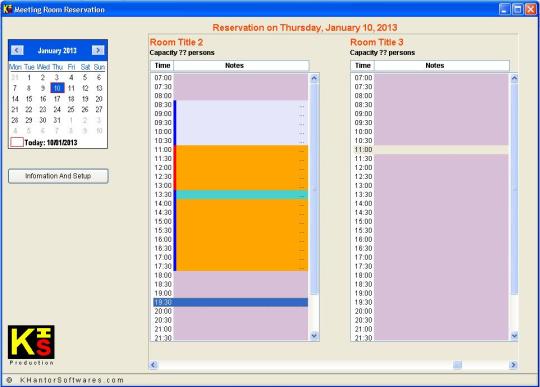The image size is (540, 387).
Task: Click the horizontal scrollbar thumb
Action: (x=457, y=365)
